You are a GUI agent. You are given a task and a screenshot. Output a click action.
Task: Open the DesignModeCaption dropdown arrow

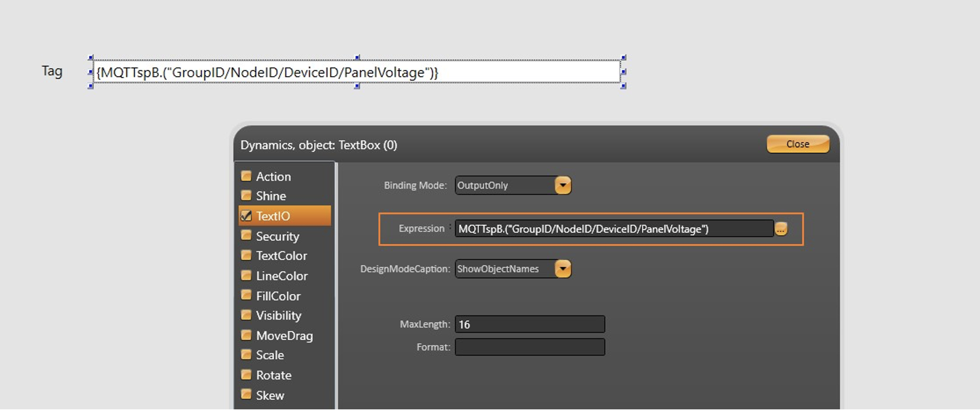coord(563,269)
